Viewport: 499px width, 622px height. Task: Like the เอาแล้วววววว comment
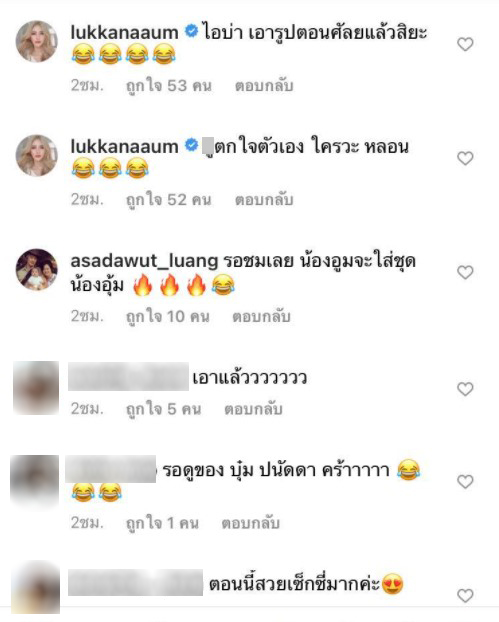pyautogui.click(x=465, y=389)
